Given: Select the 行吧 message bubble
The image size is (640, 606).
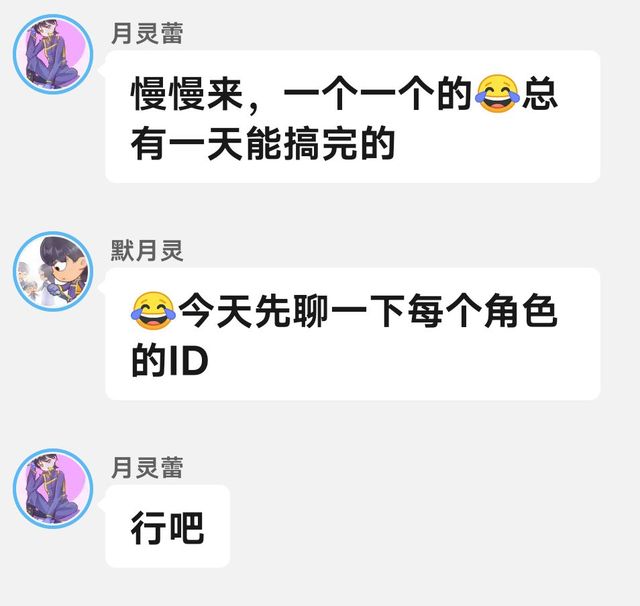Looking at the screenshot, I should 168,526.
